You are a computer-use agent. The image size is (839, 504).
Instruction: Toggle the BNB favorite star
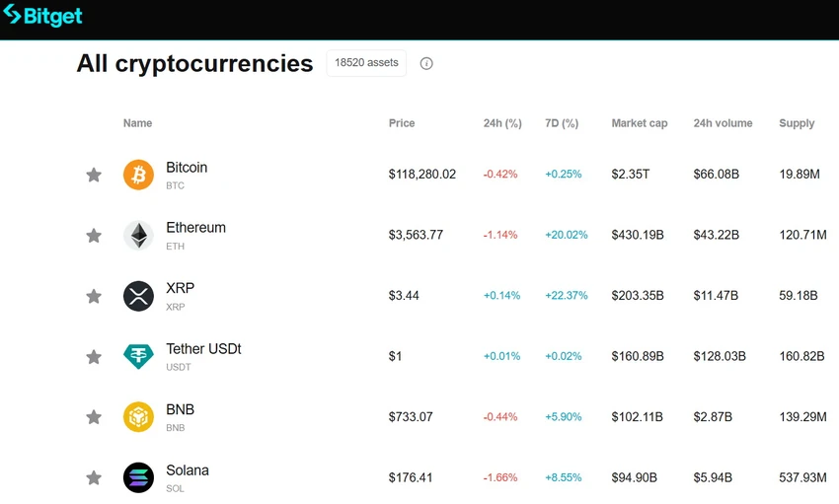click(94, 417)
